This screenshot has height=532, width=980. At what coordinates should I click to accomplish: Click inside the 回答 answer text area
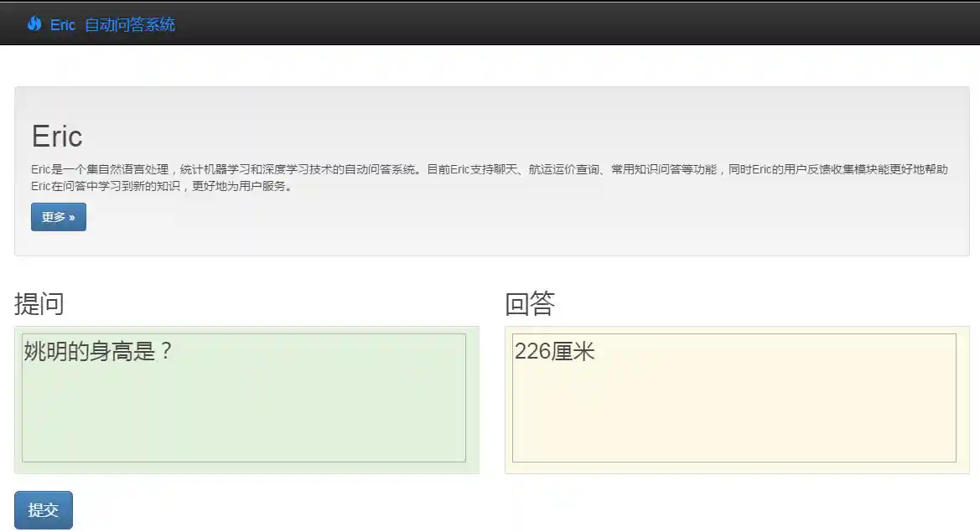(x=734, y=398)
